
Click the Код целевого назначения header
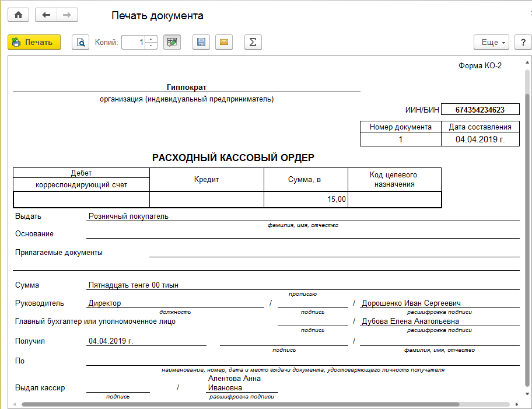394,180
